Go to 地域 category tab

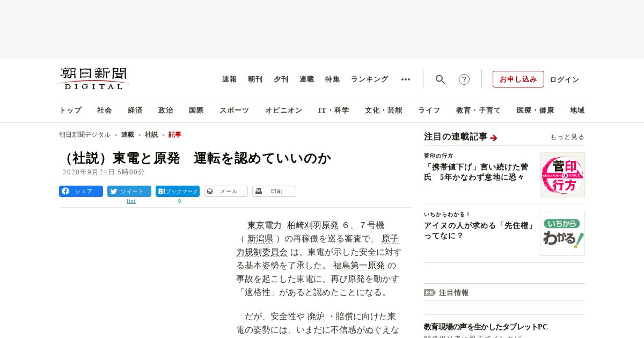(x=577, y=111)
